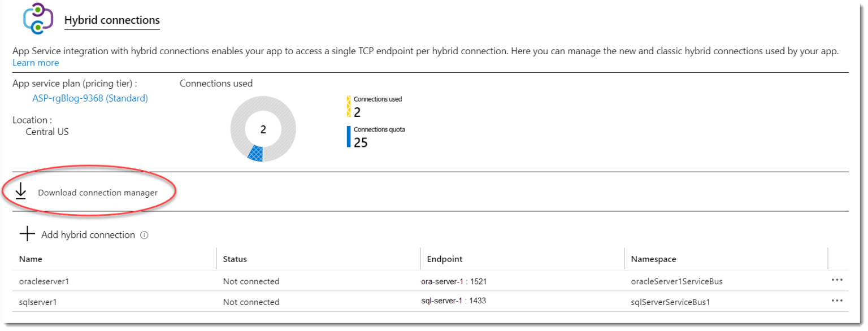868x331 pixels.
Task: Click the Connections quota legend marker
Action: (x=350, y=136)
